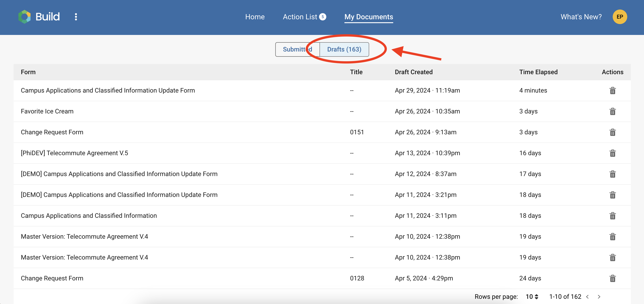Click title value 0151

coord(357,132)
